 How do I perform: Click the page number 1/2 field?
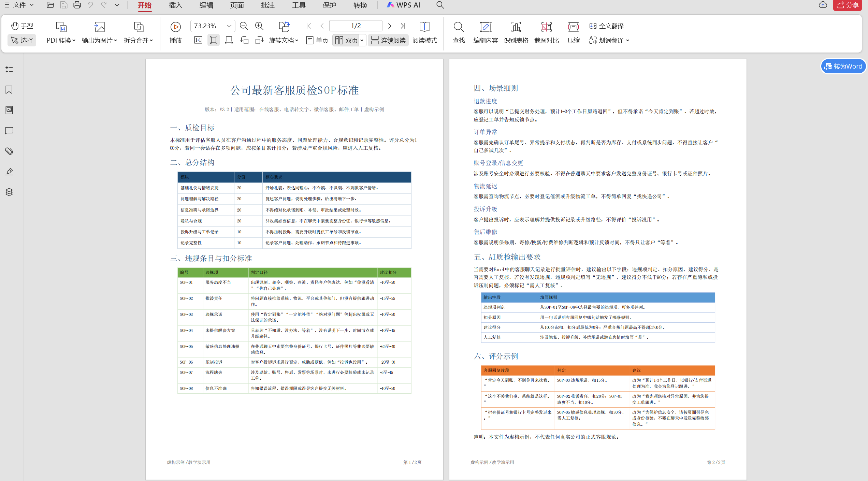[x=356, y=26]
